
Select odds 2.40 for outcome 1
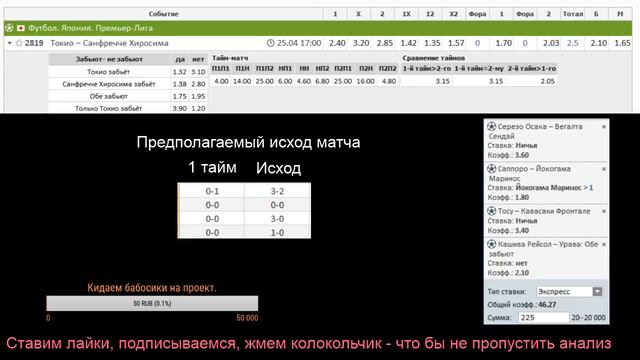tap(337, 43)
